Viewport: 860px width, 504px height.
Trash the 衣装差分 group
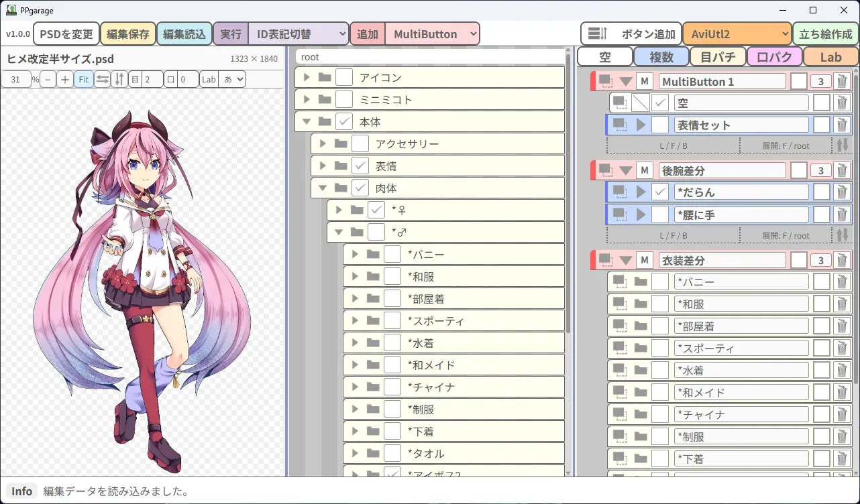coord(841,260)
